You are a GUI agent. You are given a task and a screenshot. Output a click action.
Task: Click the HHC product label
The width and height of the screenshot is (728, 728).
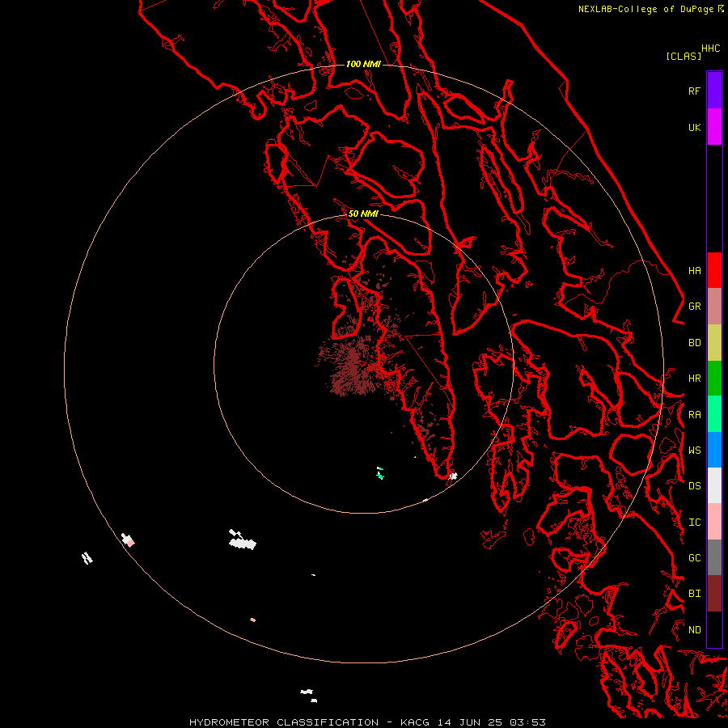(x=710, y=49)
